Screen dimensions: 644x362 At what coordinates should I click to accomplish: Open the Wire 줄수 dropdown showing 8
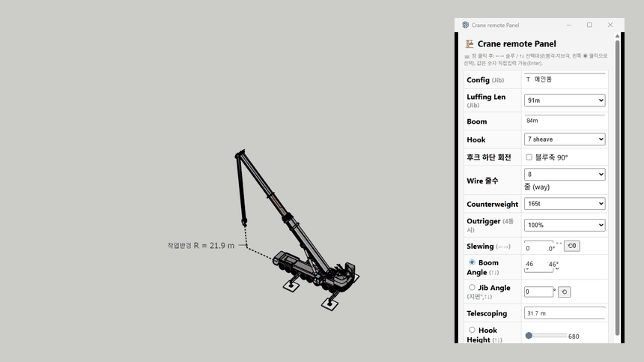tap(565, 174)
